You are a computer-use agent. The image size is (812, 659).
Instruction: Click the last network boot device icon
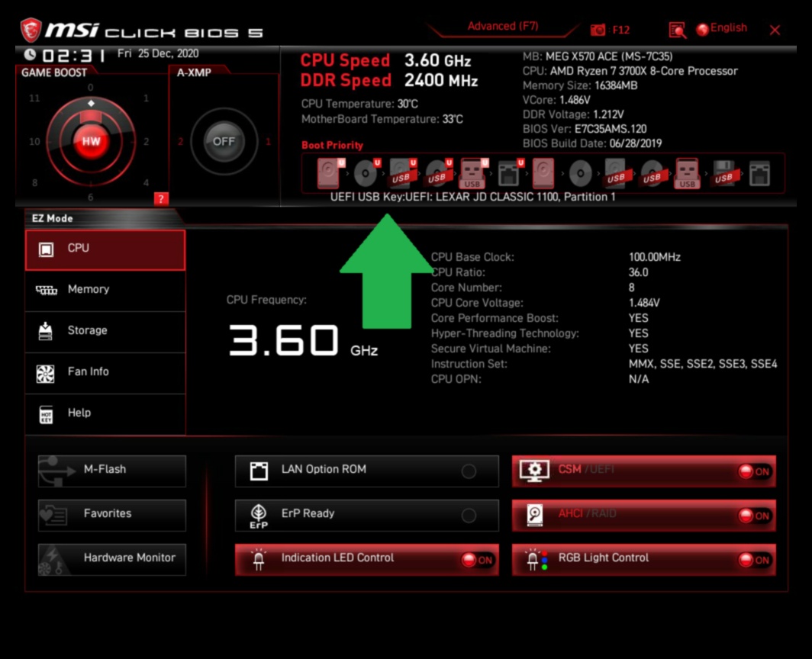tap(759, 174)
